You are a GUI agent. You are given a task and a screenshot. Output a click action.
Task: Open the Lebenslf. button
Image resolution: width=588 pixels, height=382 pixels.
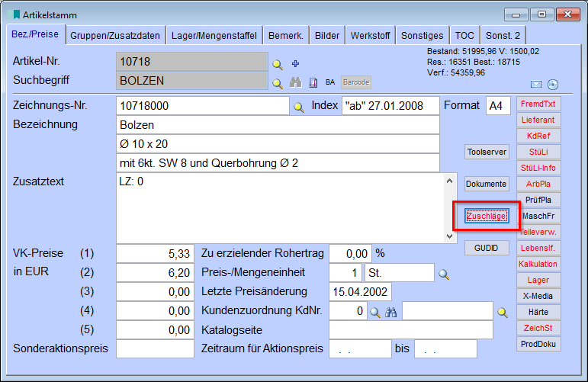(538, 248)
